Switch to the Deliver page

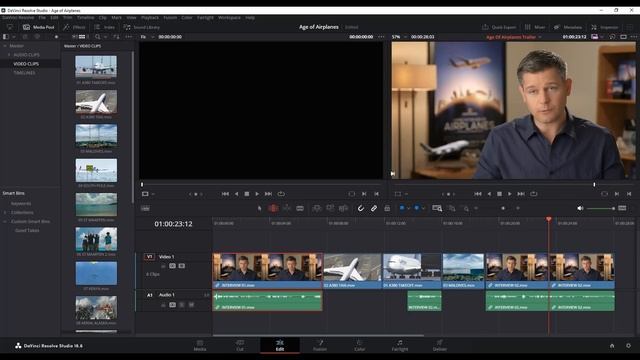(440, 345)
